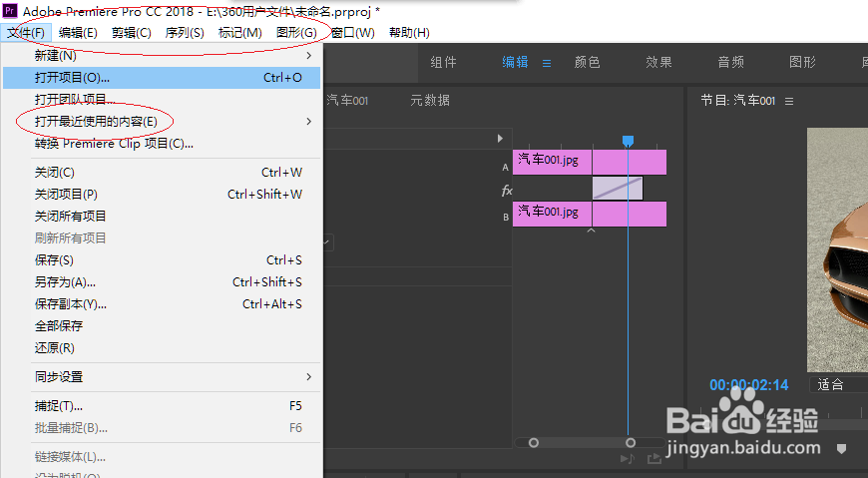Image resolution: width=868 pixels, height=478 pixels.
Task: Switch to the 效果 workspace
Action: 658,62
